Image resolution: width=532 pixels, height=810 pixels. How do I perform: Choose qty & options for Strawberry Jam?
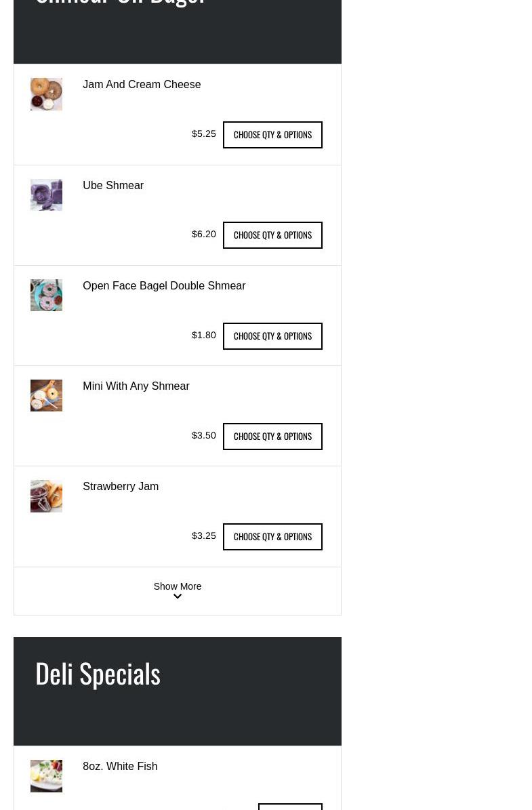[x=272, y=537]
